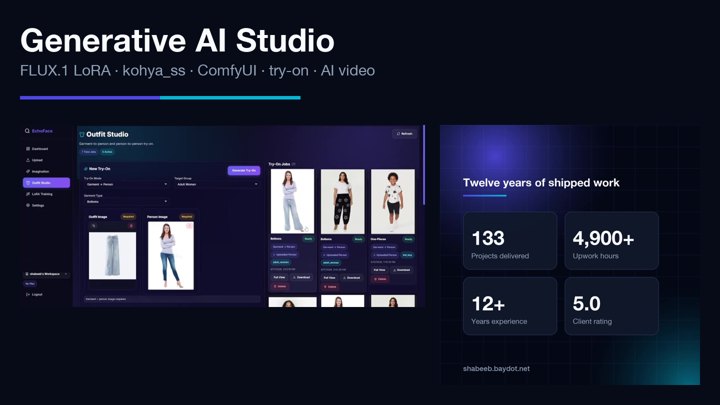Open LoRA Training from the sidebar
This screenshot has width=720, height=405.
[x=46, y=194]
